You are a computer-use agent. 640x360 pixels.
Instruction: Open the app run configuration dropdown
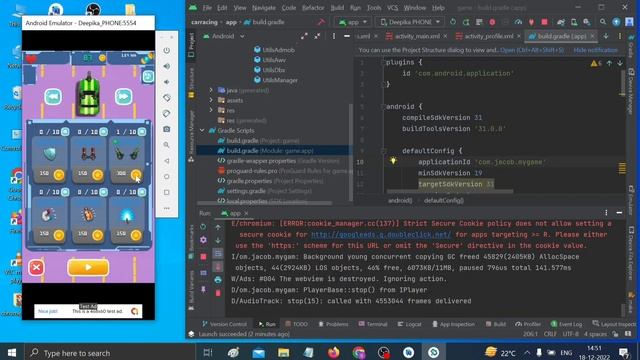click(x=353, y=22)
